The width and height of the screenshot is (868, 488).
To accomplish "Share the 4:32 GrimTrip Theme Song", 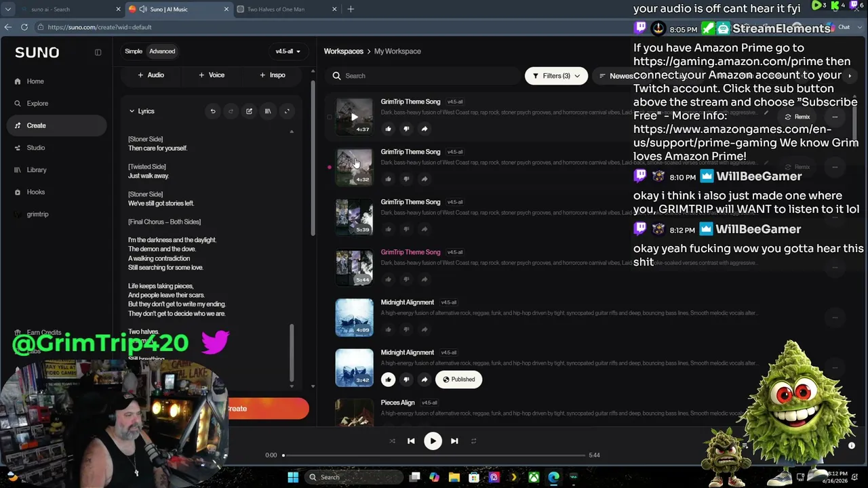I will [425, 179].
